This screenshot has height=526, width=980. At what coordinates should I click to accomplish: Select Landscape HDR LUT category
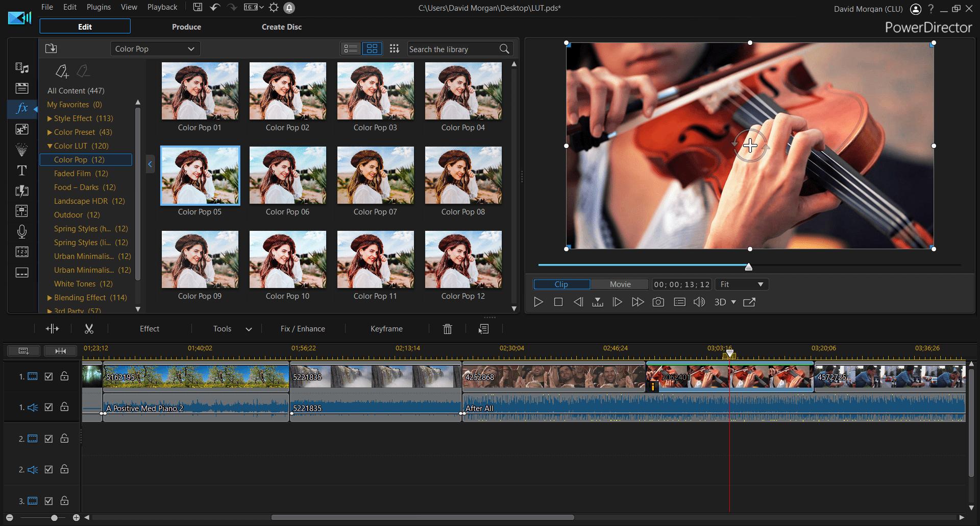click(89, 201)
